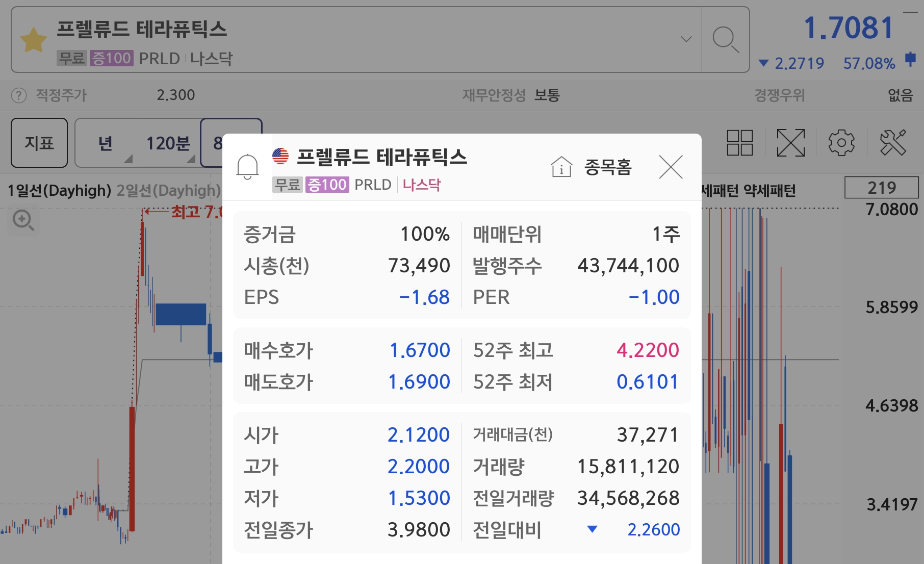Viewport: 924px width, 564px height.
Task: Click the chart zoom-in magnifier icon
Action: pos(23,220)
